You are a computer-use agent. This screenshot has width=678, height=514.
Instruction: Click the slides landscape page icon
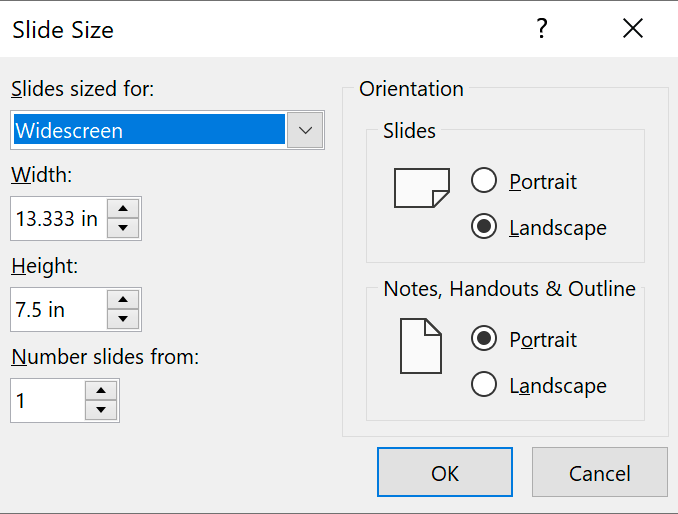pyautogui.click(x=421, y=189)
